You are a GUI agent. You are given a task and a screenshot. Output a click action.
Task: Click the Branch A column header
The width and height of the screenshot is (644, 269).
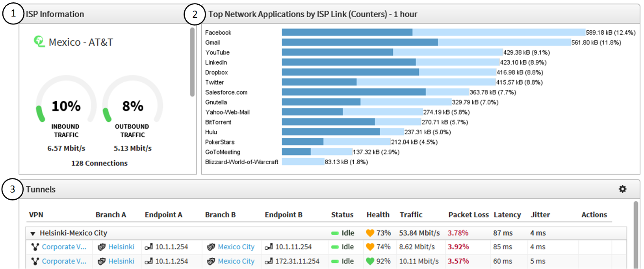tap(111, 215)
